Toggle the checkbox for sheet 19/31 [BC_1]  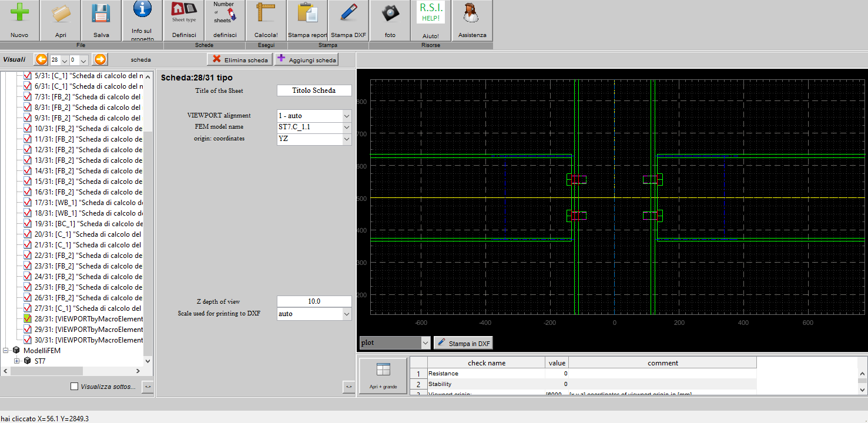(x=27, y=224)
